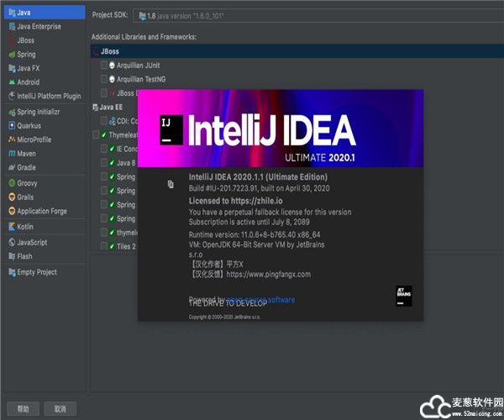Select Kotlin in the project list

coord(25,227)
